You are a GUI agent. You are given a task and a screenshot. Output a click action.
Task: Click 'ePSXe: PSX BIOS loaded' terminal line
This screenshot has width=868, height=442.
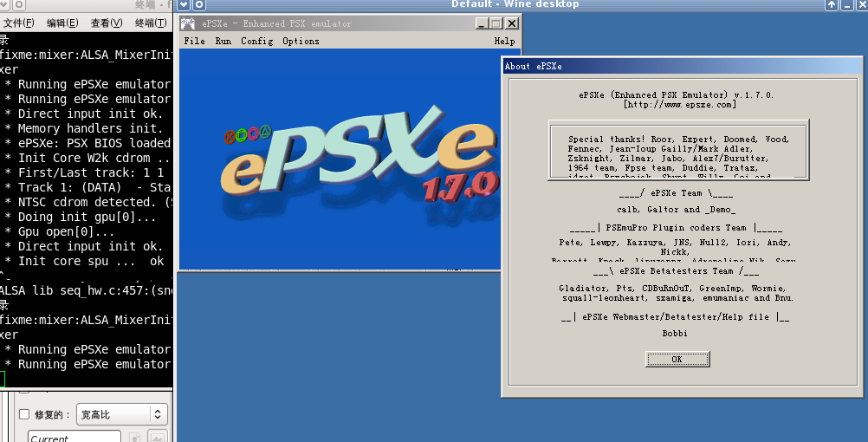87,143
